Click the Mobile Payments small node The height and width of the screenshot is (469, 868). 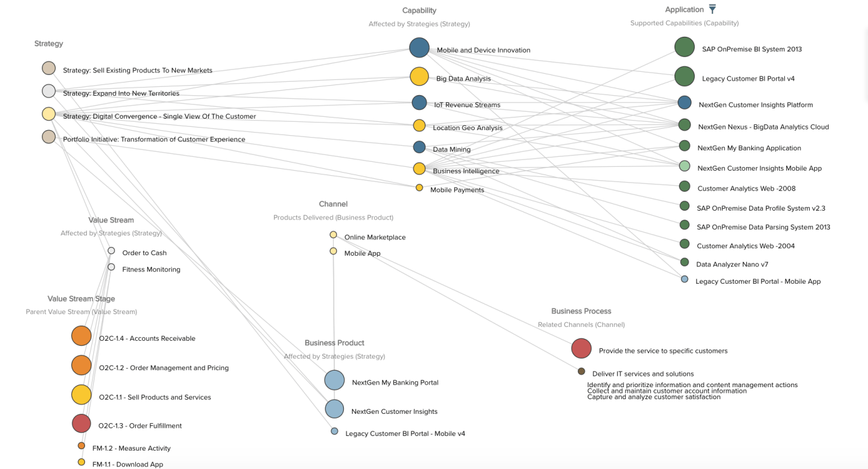coord(419,188)
